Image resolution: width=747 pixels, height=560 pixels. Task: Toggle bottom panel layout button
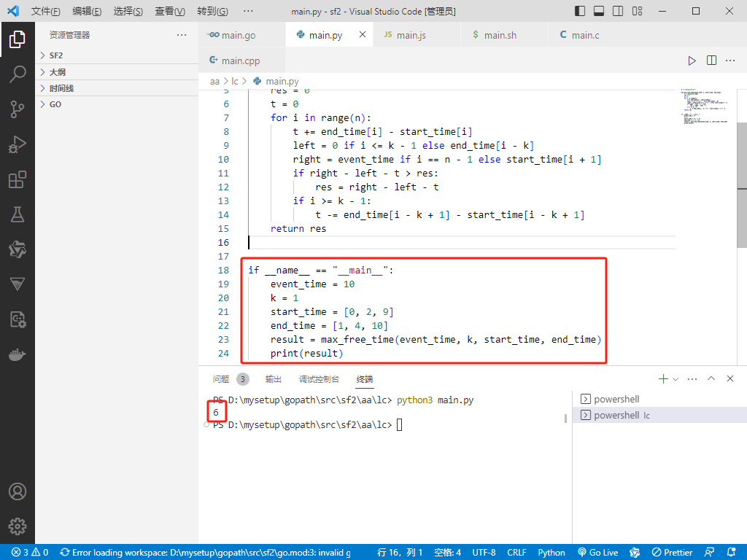599,11
